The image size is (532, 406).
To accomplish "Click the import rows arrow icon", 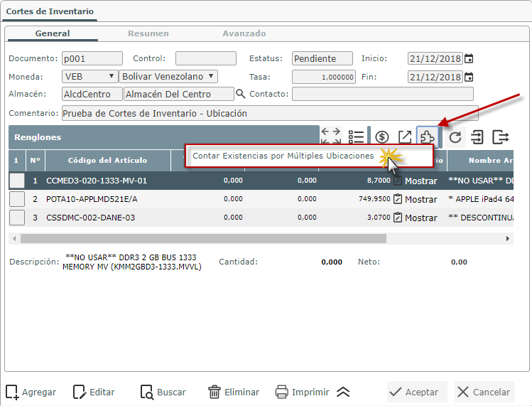I will coord(477,137).
